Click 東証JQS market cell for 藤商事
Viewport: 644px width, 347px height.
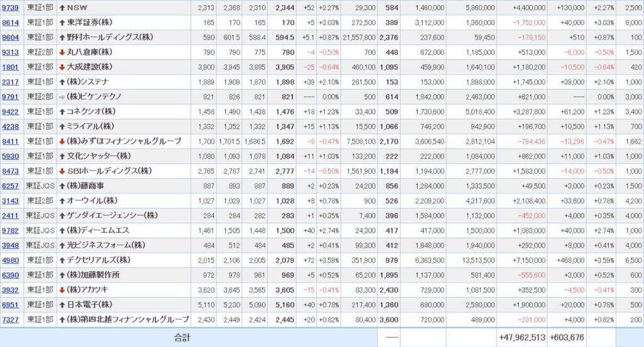pos(40,186)
